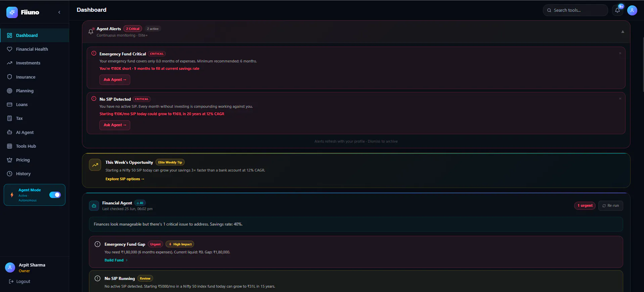Open the user avatar in top bar

point(632,10)
